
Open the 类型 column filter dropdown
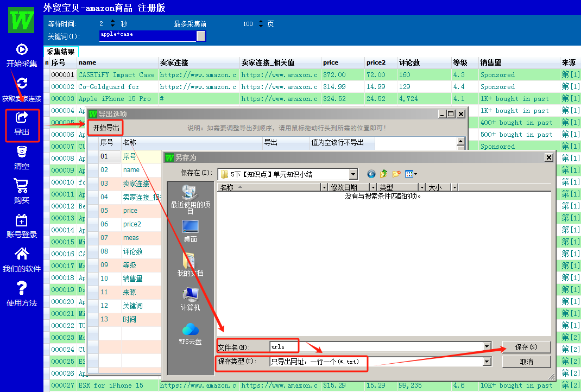[422, 187]
